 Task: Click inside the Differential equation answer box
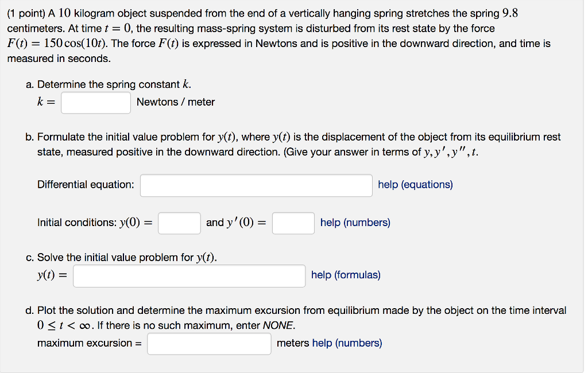tap(256, 185)
